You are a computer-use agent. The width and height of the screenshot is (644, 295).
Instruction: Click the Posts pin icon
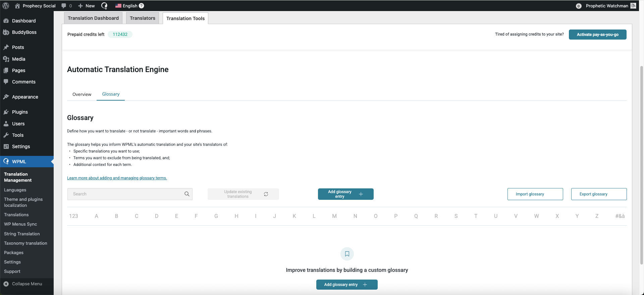(x=6, y=47)
